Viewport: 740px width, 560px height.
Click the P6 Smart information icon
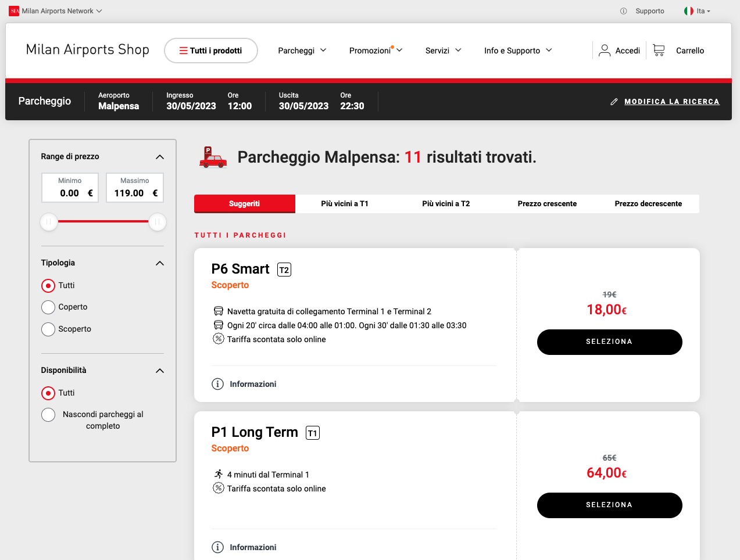[x=217, y=384]
